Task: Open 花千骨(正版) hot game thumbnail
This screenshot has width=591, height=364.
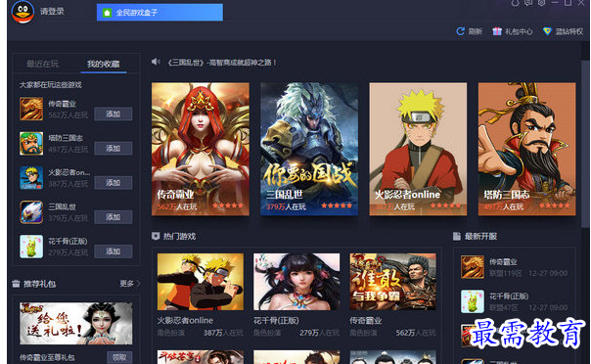Action: point(296,282)
